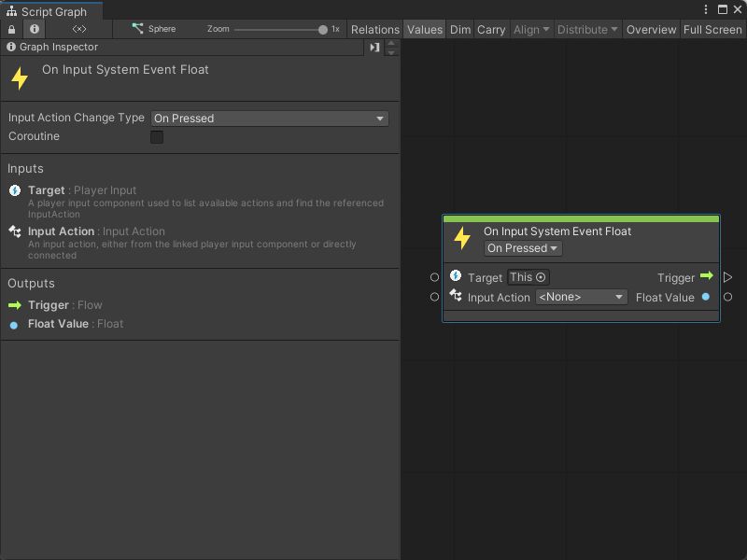This screenshot has height=560, width=747.
Task: Click the Target object picker showing This
Action: tap(529, 276)
